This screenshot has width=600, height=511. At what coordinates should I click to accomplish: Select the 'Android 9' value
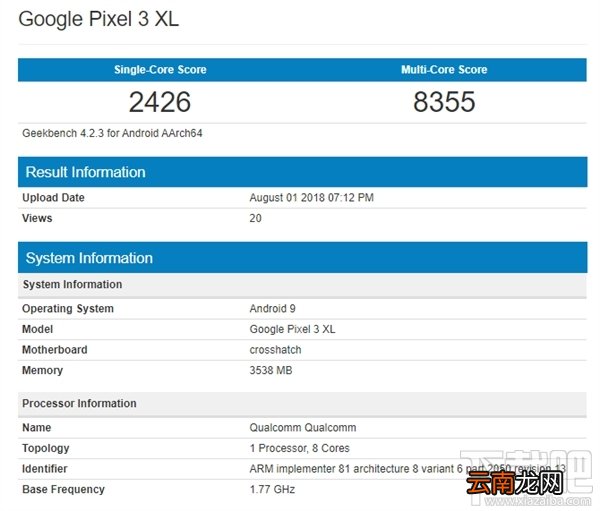pyautogui.click(x=272, y=309)
